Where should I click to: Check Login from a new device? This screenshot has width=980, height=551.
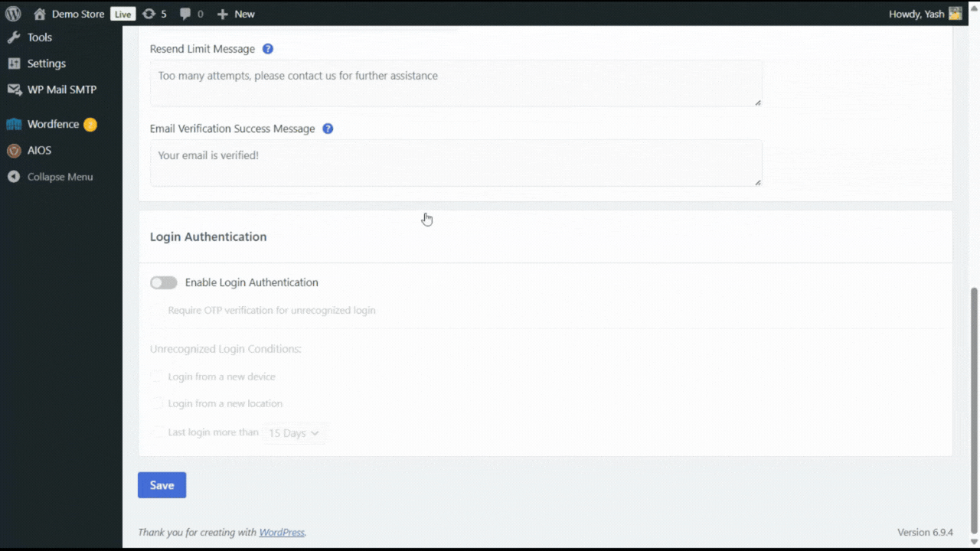157,377
